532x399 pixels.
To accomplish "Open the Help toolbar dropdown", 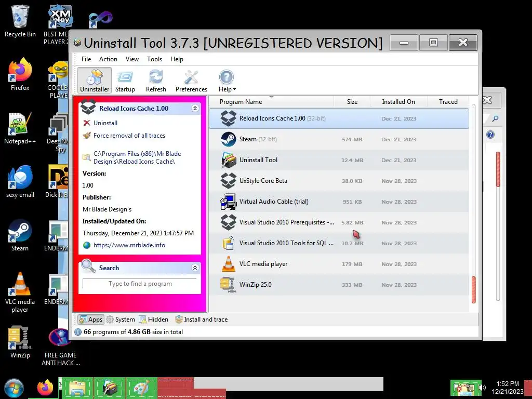I will [227, 80].
